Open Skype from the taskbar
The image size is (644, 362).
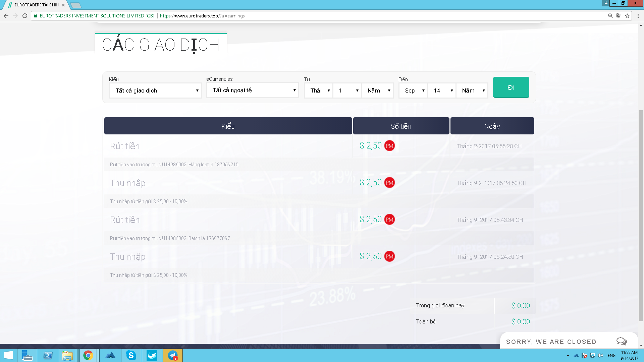click(x=131, y=355)
